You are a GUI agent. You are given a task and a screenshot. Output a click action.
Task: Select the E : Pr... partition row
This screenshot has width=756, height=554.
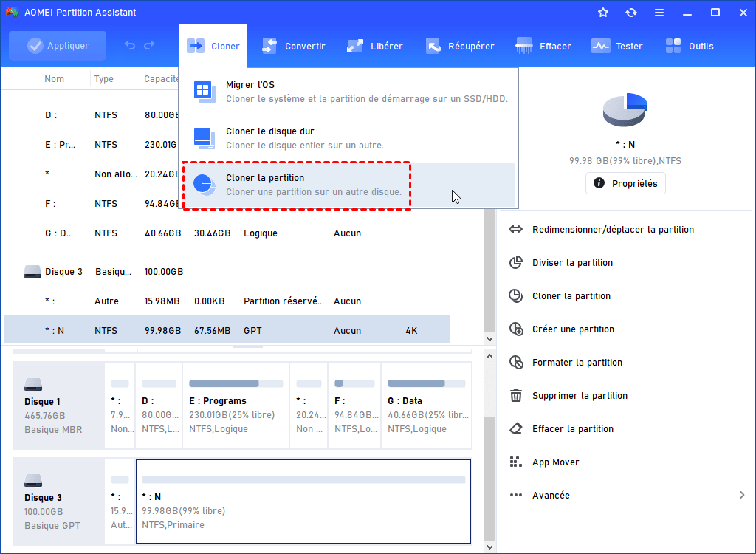[92, 144]
